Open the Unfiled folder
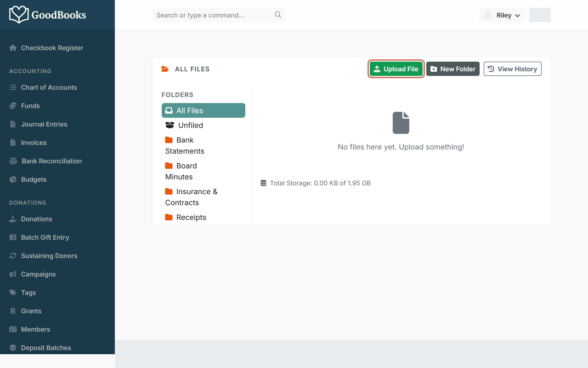This screenshot has height=368, width=588. (x=204, y=125)
